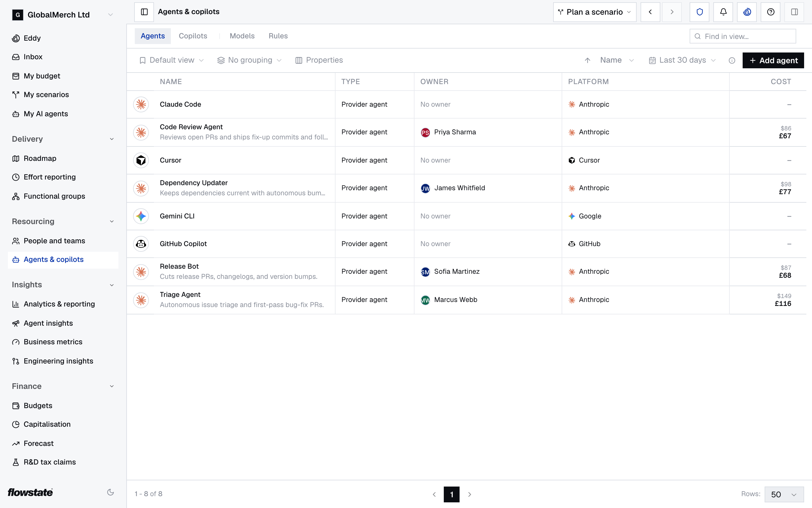
Task: Open the Plan a scenario dropdown
Action: 595,12
